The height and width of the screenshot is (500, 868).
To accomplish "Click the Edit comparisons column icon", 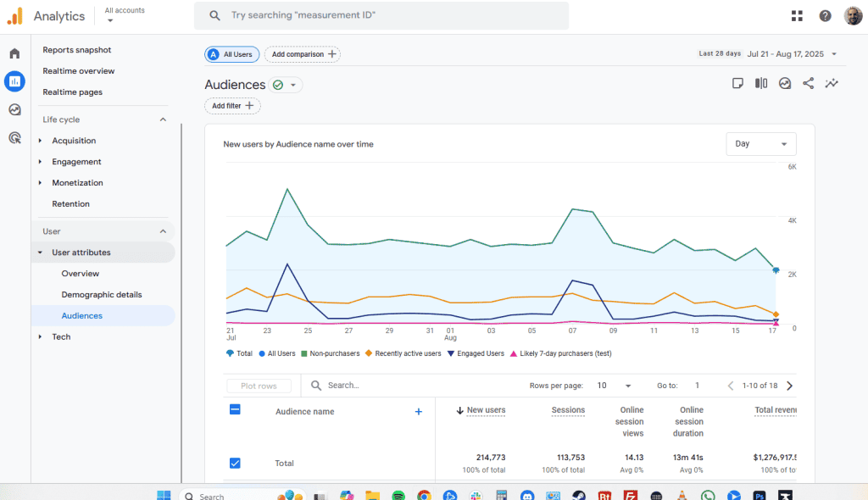I will coord(761,83).
